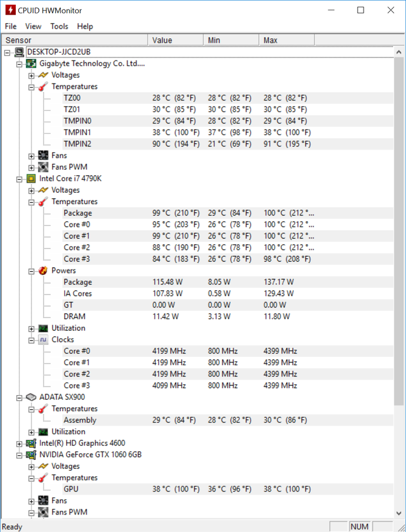This screenshot has width=406, height=532.
Task: Click the Clocks waveform icon
Action: pyautogui.click(x=43, y=340)
